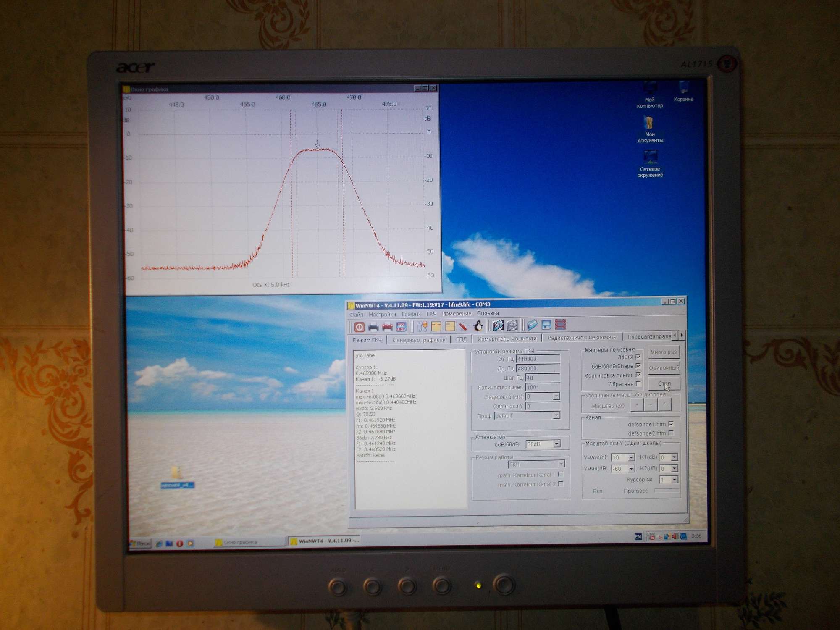Expand the Проф default profile dropdown
840x630 pixels.
[x=556, y=415]
